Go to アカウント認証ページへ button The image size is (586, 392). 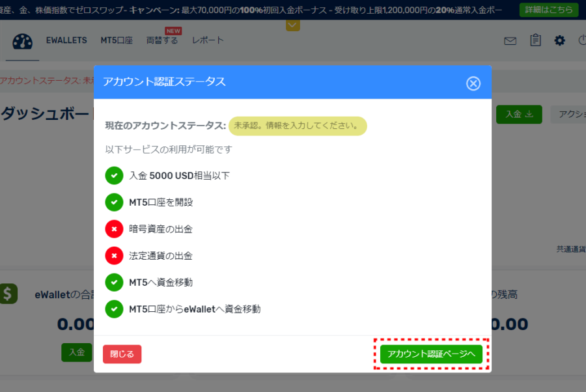tap(431, 354)
